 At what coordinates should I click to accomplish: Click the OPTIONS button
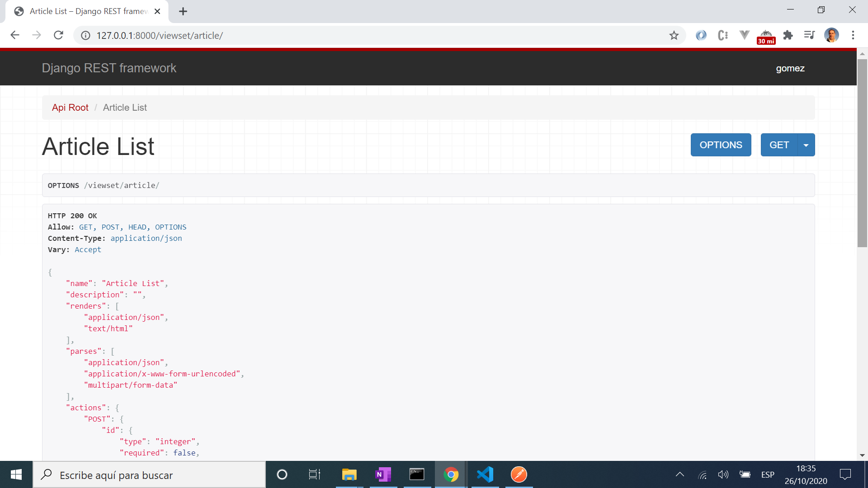721,145
